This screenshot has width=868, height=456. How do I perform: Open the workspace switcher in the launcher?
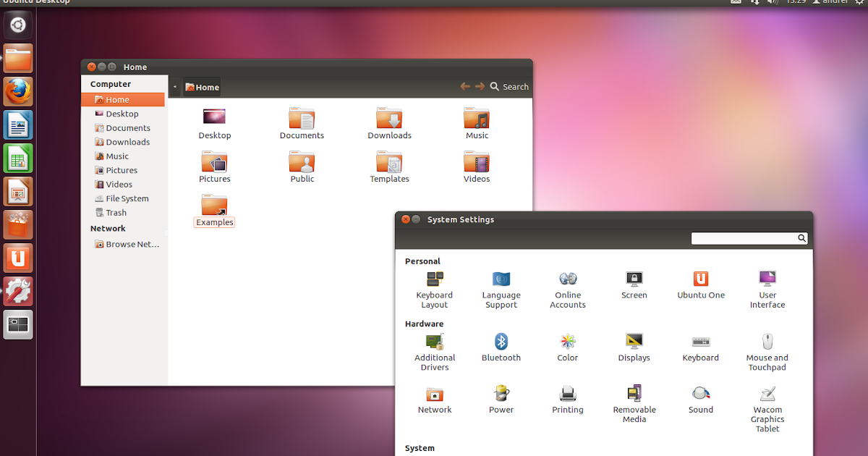tap(17, 324)
